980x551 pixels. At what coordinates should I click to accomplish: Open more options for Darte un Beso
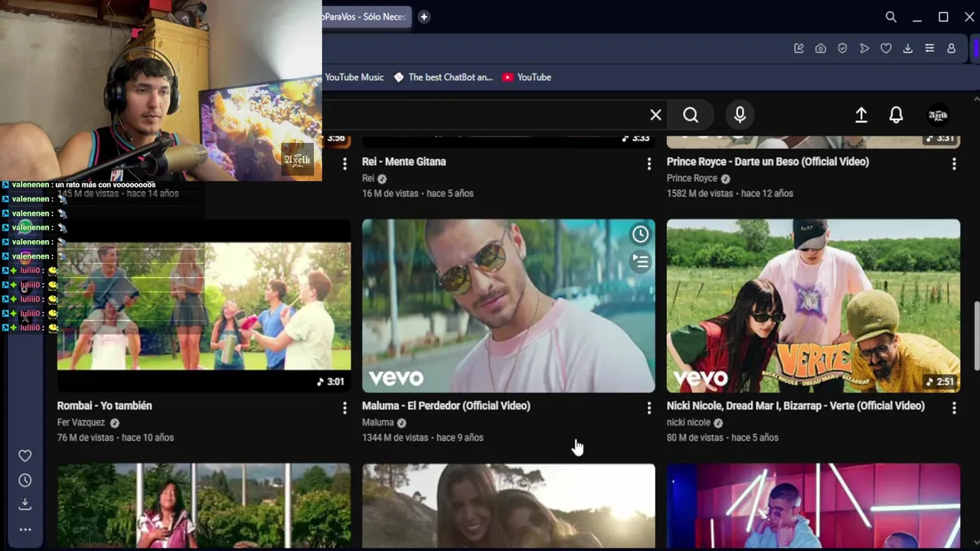tap(954, 164)
